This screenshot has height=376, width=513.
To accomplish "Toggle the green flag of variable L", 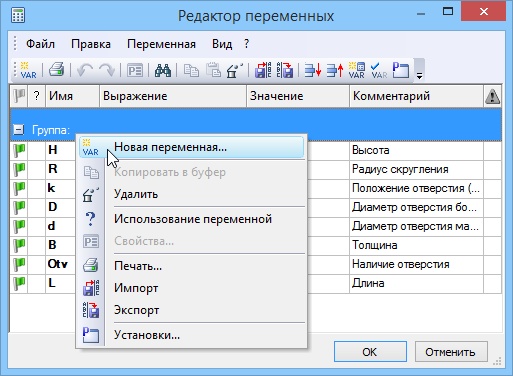I will click(x=19, y=283).
